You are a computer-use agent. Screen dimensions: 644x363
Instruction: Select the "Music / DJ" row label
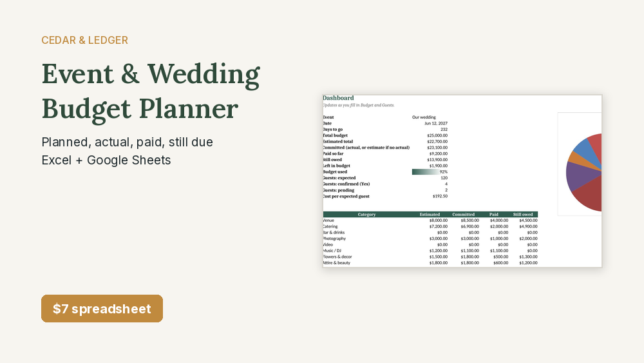332,251
